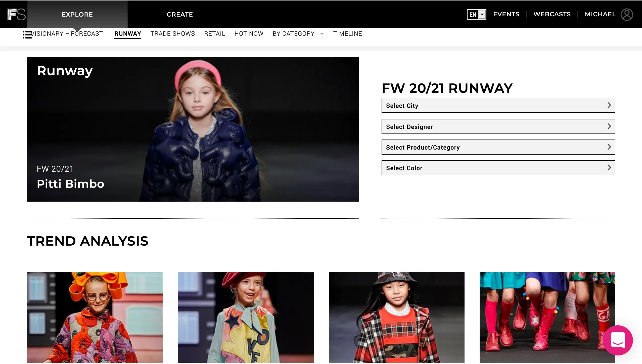Image resolution: width=642 pixels, height=364 pixels.
Task: Open the Webcasts link
Action: (x=552, y=14)
